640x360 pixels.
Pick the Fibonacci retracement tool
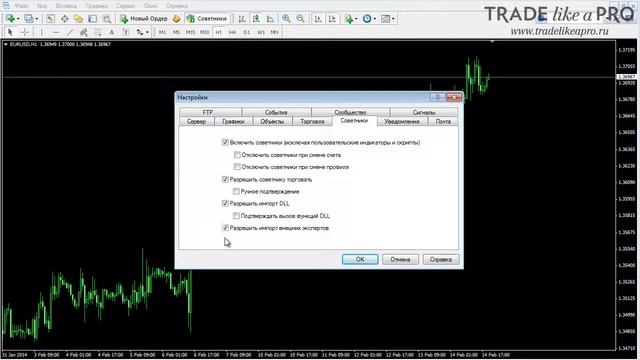click(x=98, y=32)
